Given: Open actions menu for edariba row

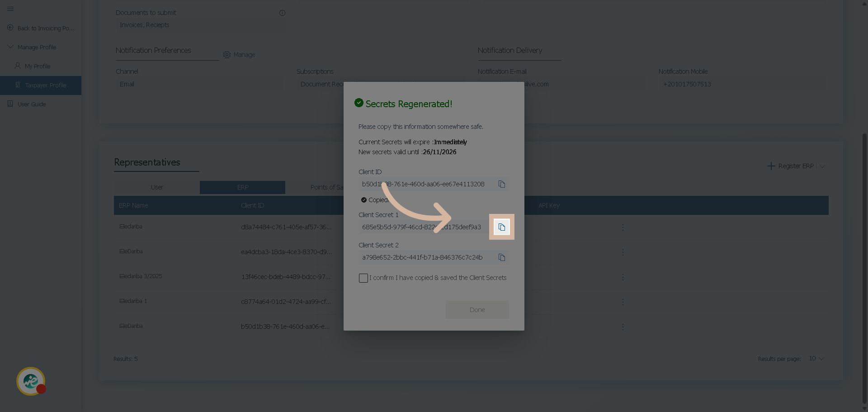Looking at the screenshot, I should click(x=623, y=227).
